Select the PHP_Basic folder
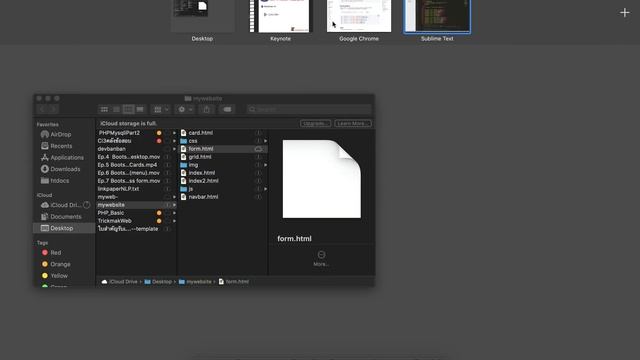 (x=111, y=213)
